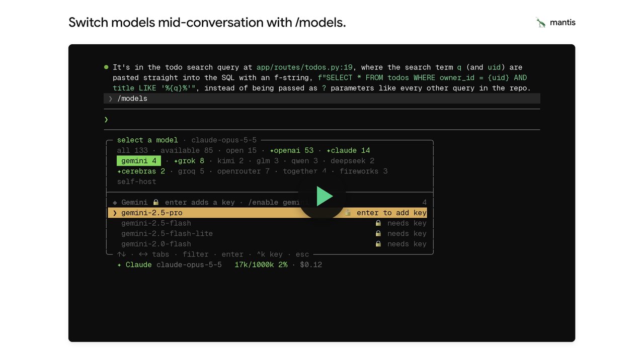Click the 'select a model' panel title
Viewport: 644px width, 362px height.
147,140
